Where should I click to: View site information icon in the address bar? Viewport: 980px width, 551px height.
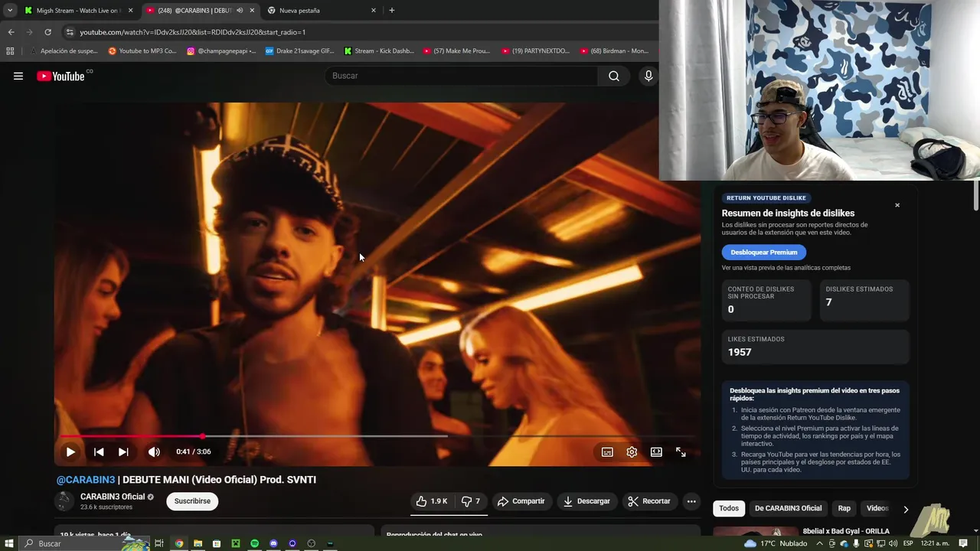[70, 32]
